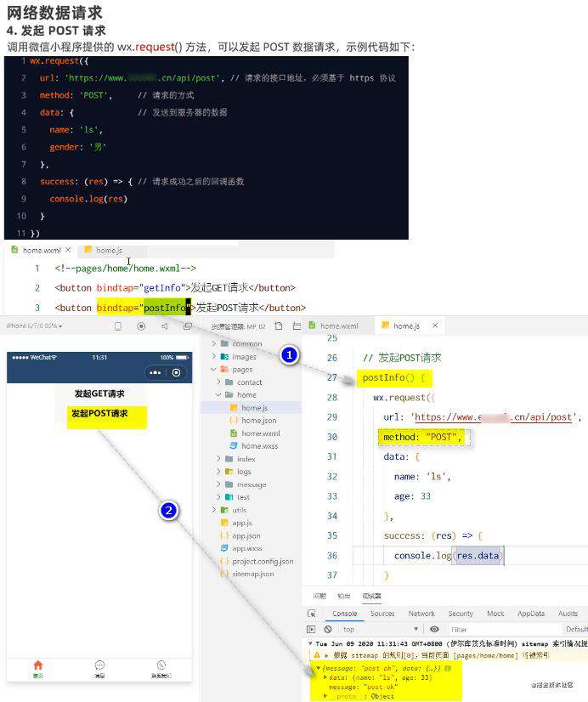Image resolution: width=588 pixels, height=702 pixels.
Task: Open the 输出 panel tab
Action: pos(343,596)
